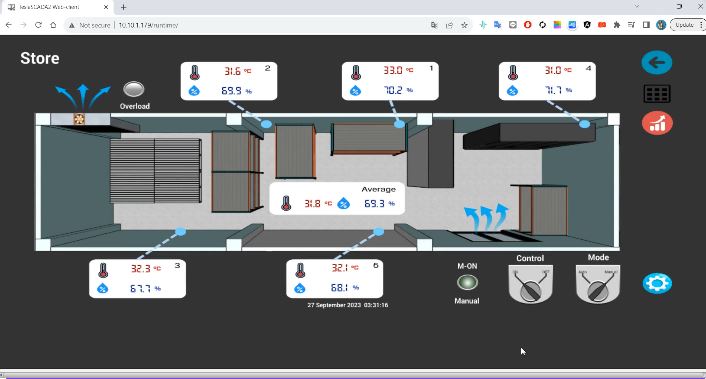The height and width of the screenshot is (379, 706).
Task: Click the browser Update button
Action: point(684,25)
